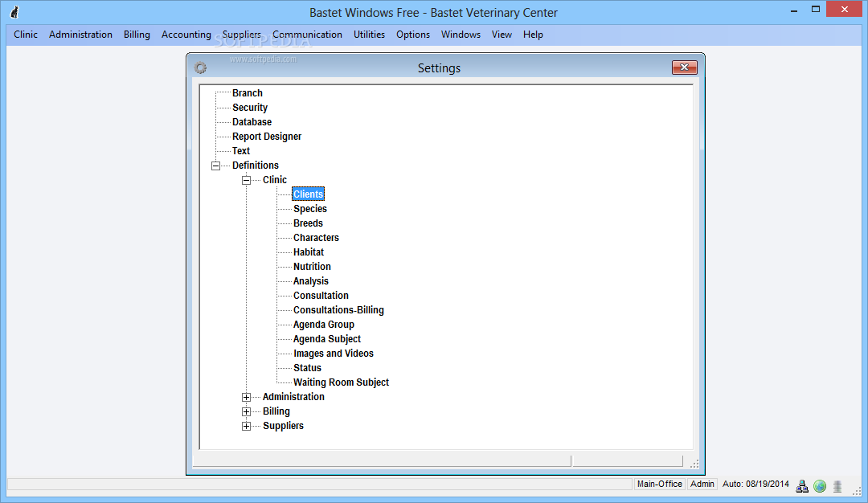Open the Utilities menu

point(369,35)
